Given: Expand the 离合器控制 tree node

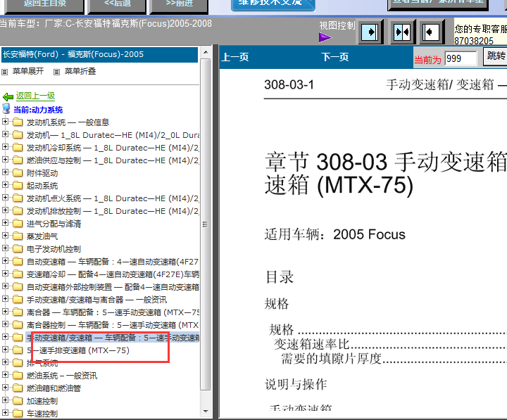Looking at the screenshot, I should coord(5,324).
